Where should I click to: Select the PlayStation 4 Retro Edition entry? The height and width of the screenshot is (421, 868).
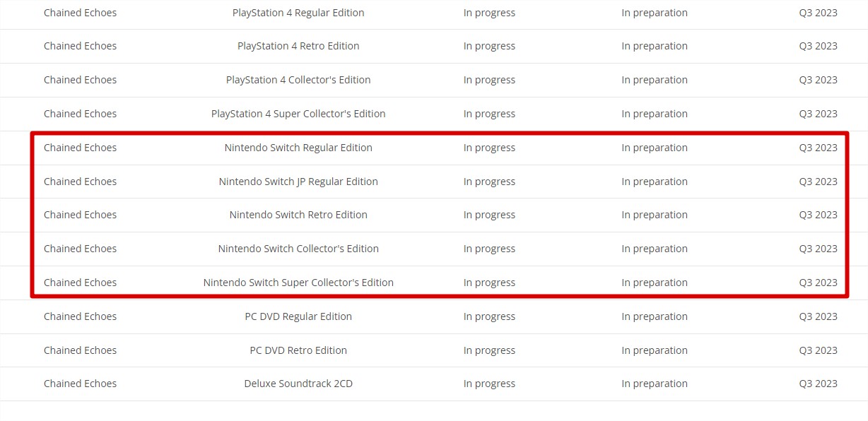click(x=298, y=46)
